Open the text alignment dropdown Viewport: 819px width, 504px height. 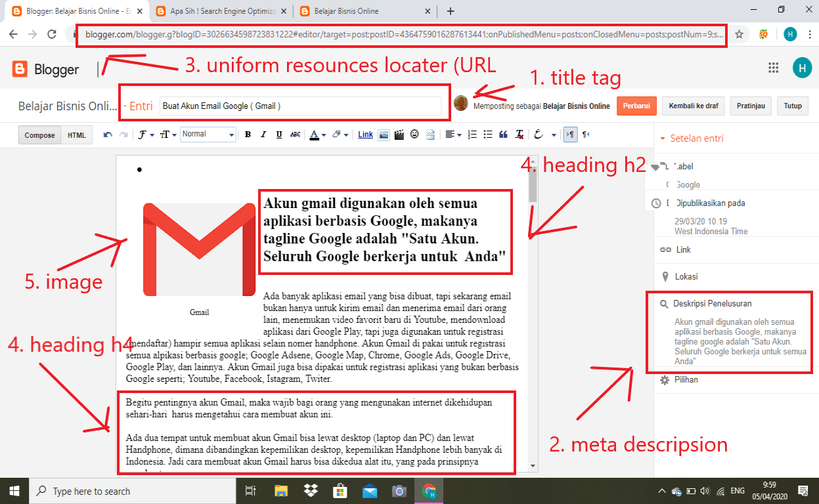(x=453, y=134)
